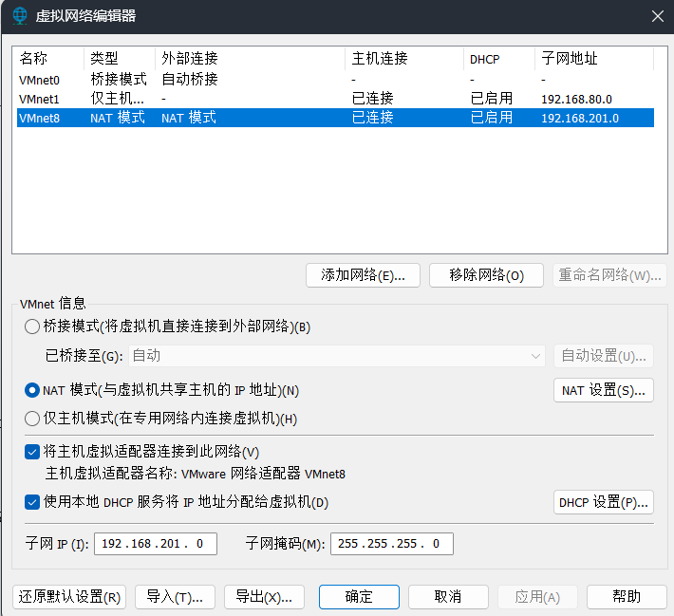Select the 仅主机模式 radio button
This screenshot has width=674, height=616.
pos(32,419)
